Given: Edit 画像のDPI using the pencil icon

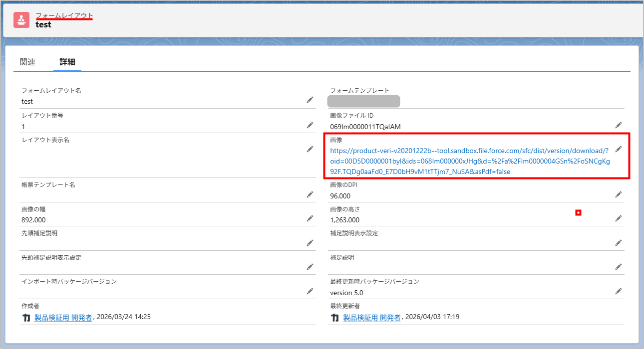Looking at the screenshot, I should (619, 194).
